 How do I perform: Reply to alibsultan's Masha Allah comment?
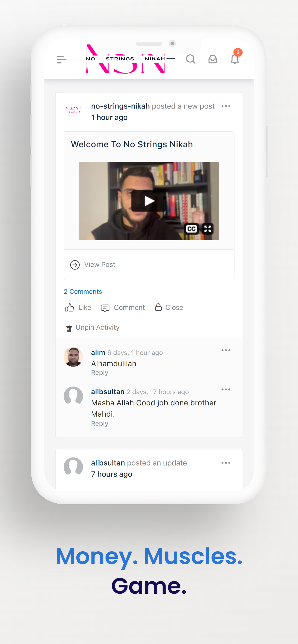tap(100, 424)
